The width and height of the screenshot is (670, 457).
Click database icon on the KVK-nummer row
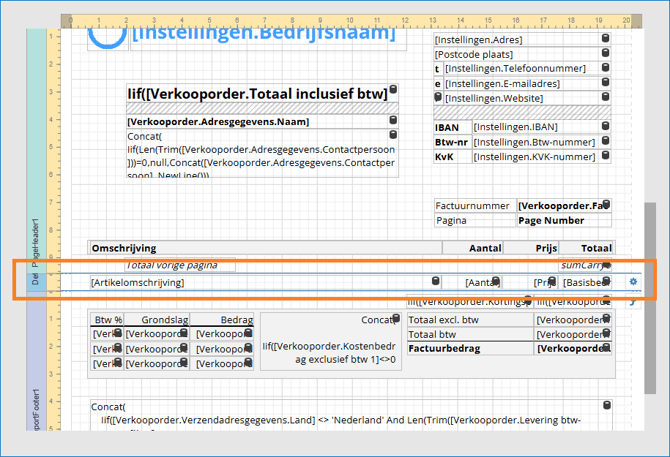[605, 157]
